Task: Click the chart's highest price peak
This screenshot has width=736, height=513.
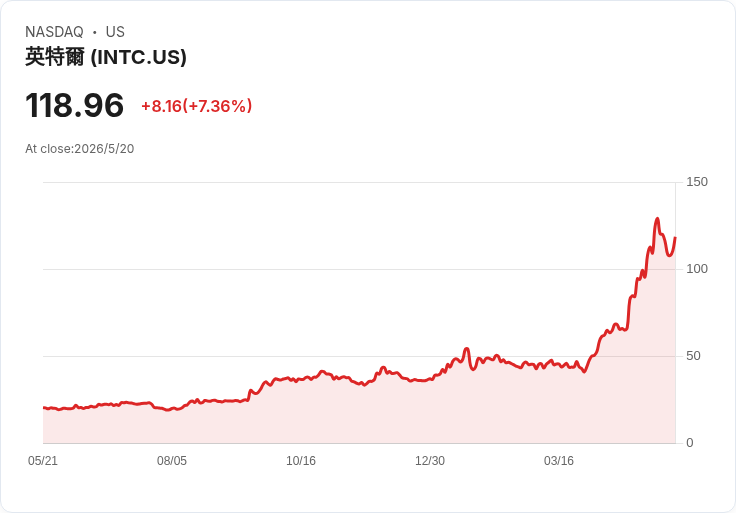Action: point(657,219)
